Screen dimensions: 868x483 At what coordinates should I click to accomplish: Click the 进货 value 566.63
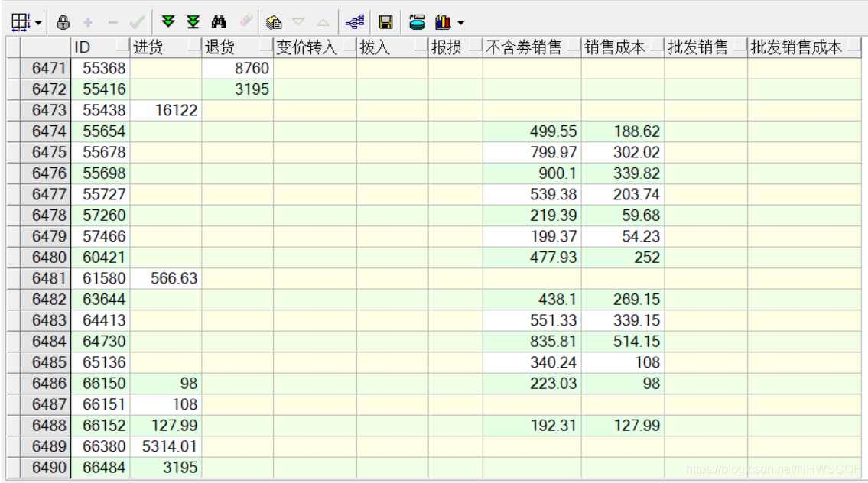[166, 278]
